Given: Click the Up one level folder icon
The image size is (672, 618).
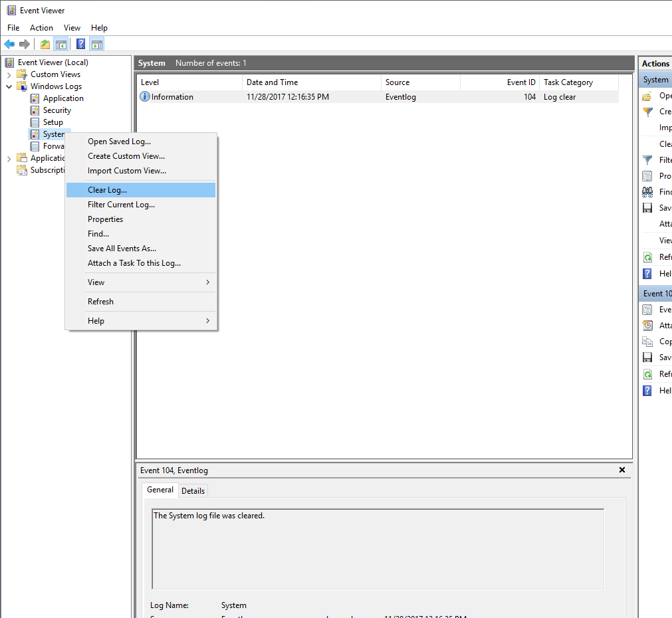Looking at the screenshot, I should tap(45, 44).
